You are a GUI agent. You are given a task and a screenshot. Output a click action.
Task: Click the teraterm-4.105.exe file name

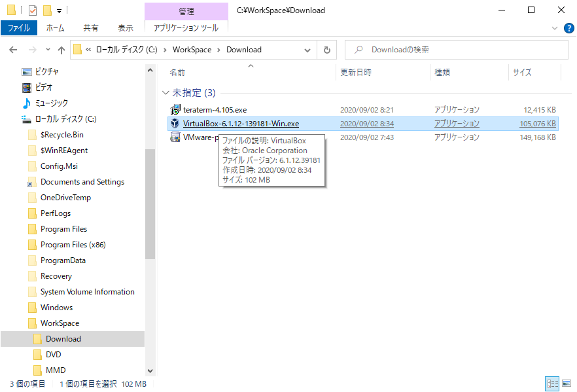coord(215,110)
